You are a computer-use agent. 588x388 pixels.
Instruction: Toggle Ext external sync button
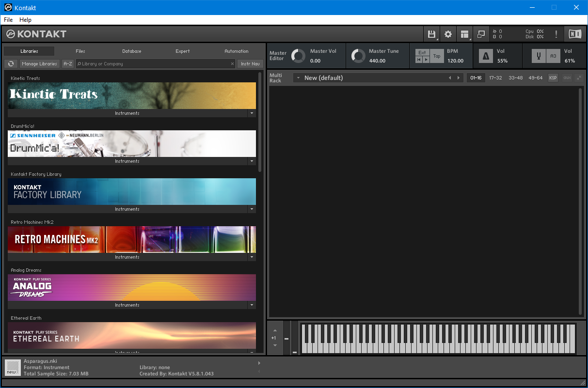pyautogui.click(x=422, y=52)
